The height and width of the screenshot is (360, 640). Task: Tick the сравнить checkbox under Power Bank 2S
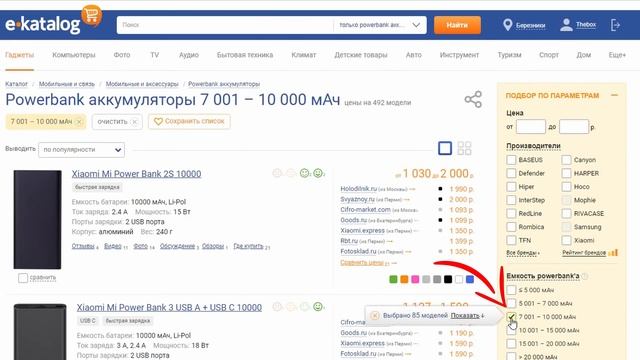[x=23, y=278]
